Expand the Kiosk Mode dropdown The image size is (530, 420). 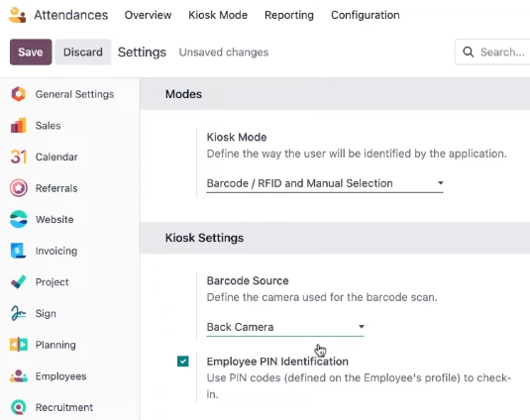click(325, 183)
